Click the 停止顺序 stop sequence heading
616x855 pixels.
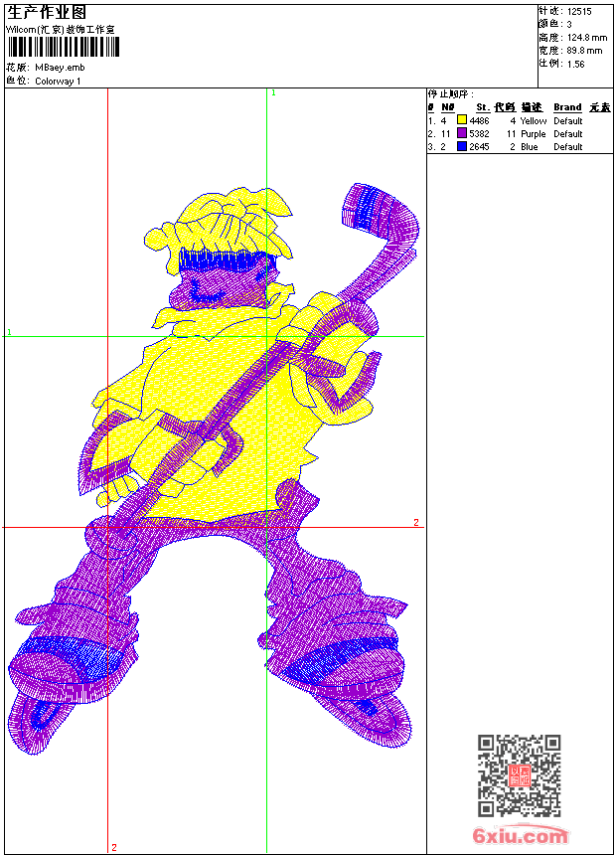(451, 94)
